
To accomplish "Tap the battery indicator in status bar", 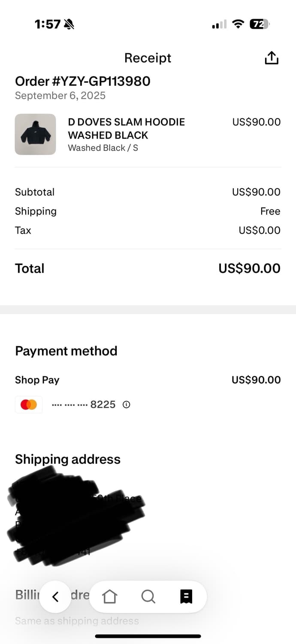I will (x=260, y=24).
